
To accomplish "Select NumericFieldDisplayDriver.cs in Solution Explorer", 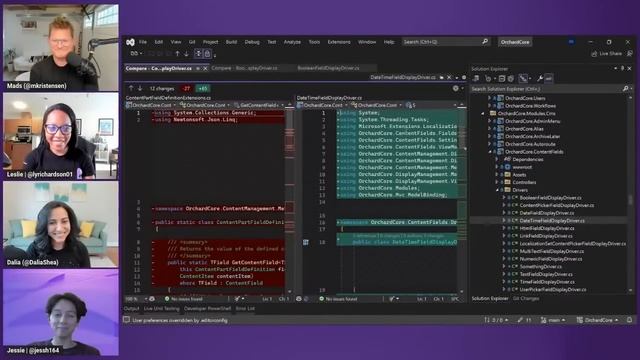I will (551, 259).
